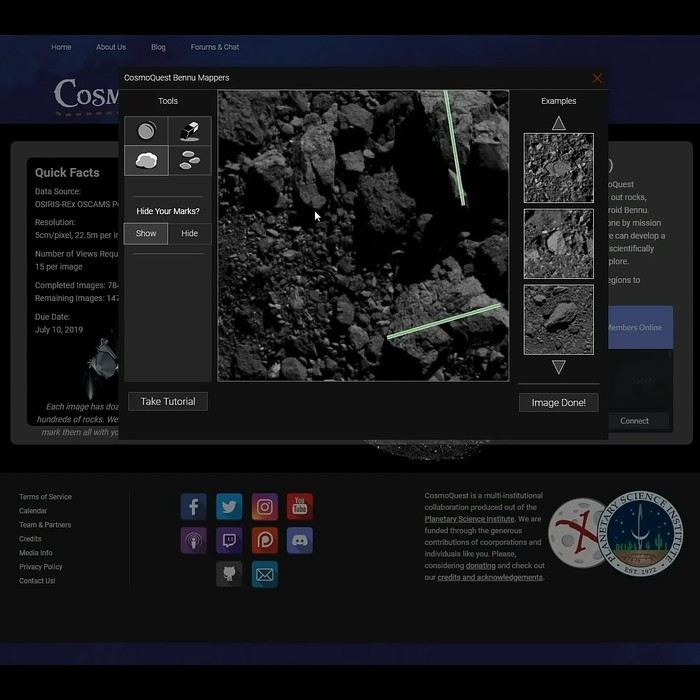Click the Take Tutorial button
This screenshot has height=700, width=700.
(168, 401)
